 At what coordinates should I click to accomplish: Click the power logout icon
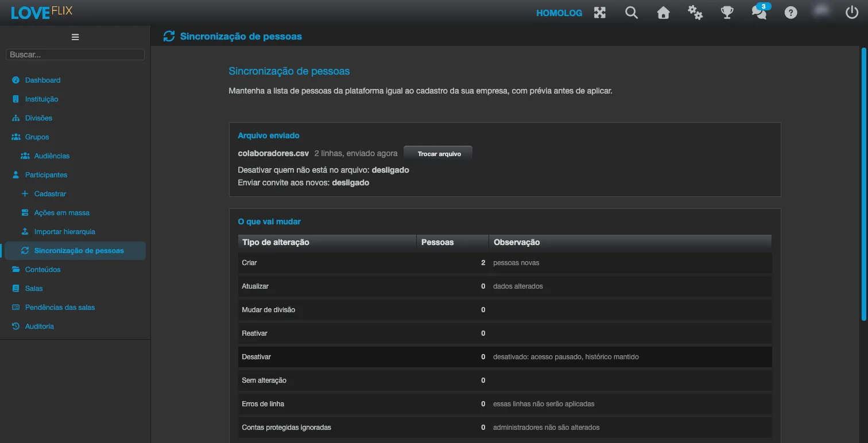[852, 13]
